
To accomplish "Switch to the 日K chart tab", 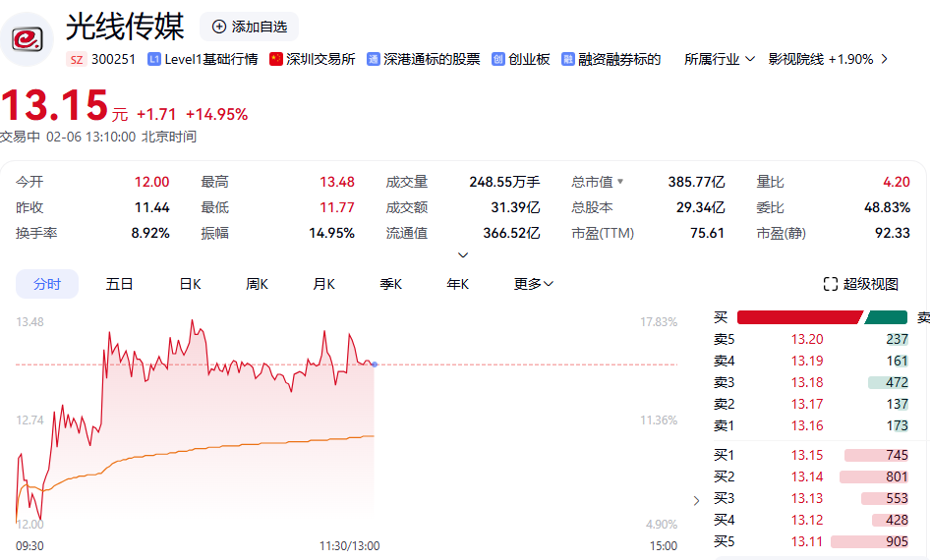I will coord(191,284).
